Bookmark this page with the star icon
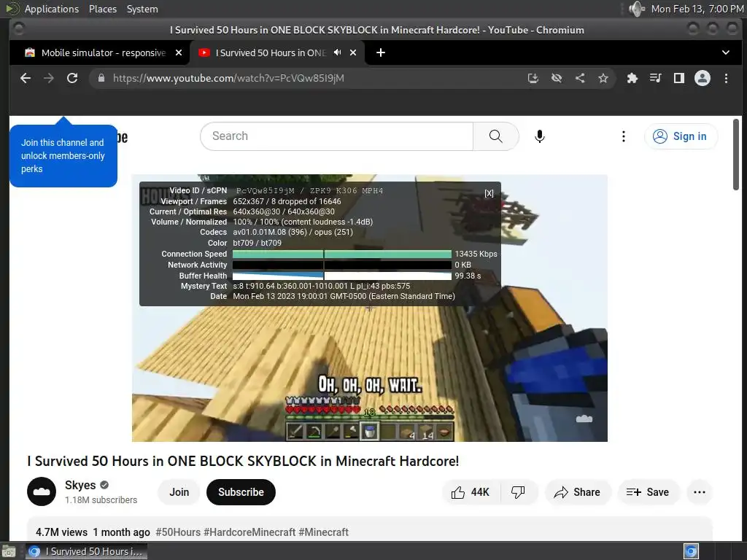This screenshot has width=747, height=560. coord(603,78)
